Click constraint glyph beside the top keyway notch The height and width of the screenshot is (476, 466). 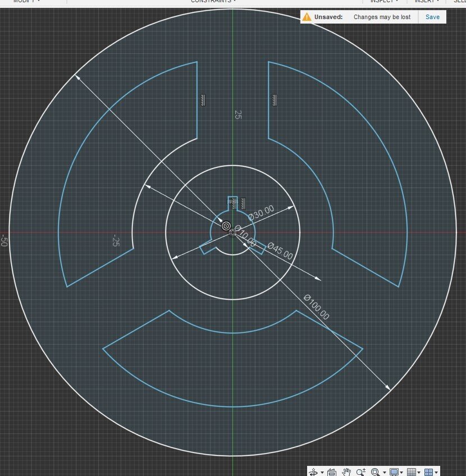[243, 203]
